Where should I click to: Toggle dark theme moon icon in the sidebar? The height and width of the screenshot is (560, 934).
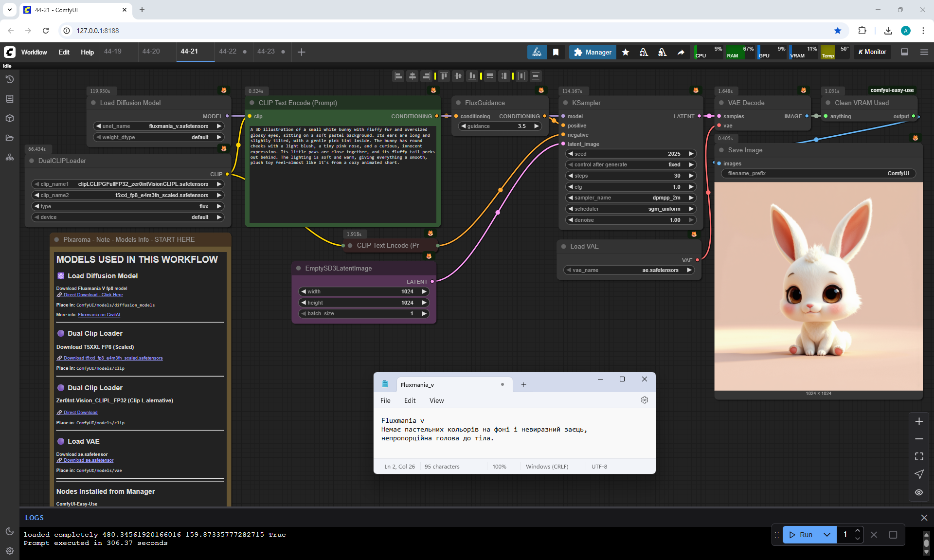[10, 531]
